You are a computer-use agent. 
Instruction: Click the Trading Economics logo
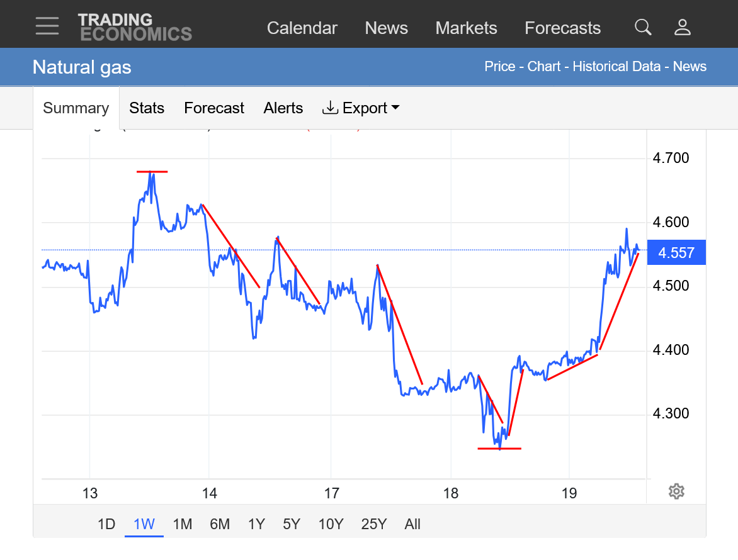pos(135,27)
